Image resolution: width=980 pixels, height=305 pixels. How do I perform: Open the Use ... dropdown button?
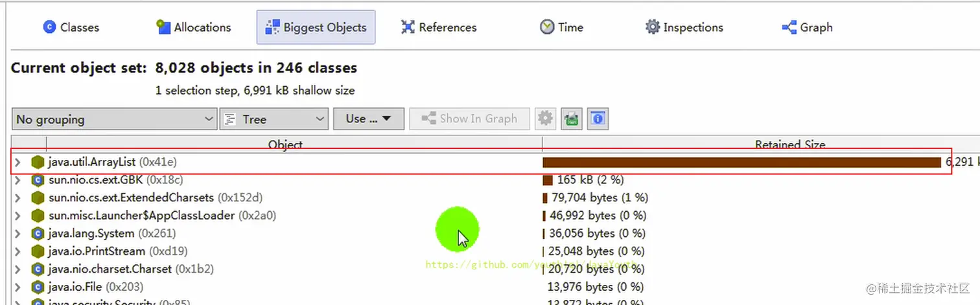[369, 119]
